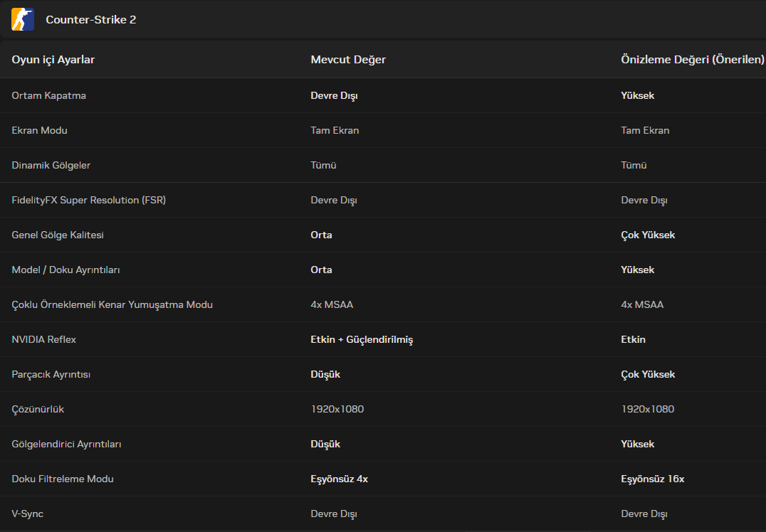The image size is (766, 532).
Task: Click the Eşyönsüz 16x recommended value
Action: [x=653, y=479]
